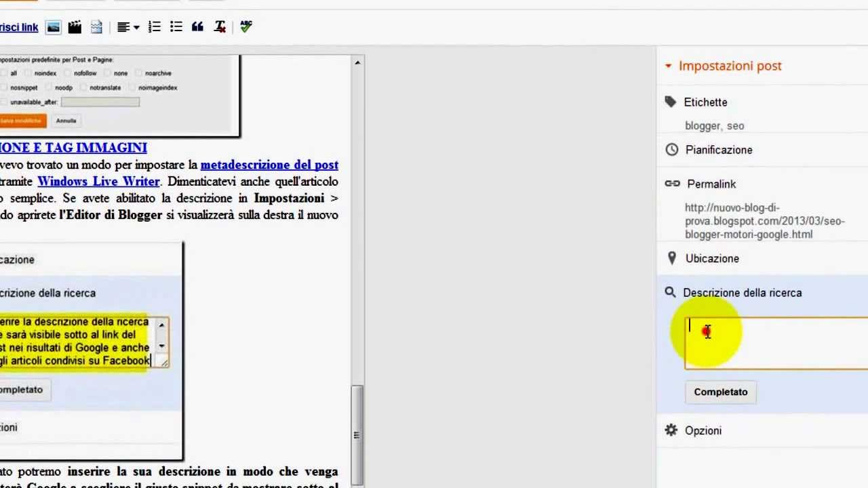Screen dimensions: 868x488
Task: Click the insert image toolbar icon
Action: click(x=54, y=27)
